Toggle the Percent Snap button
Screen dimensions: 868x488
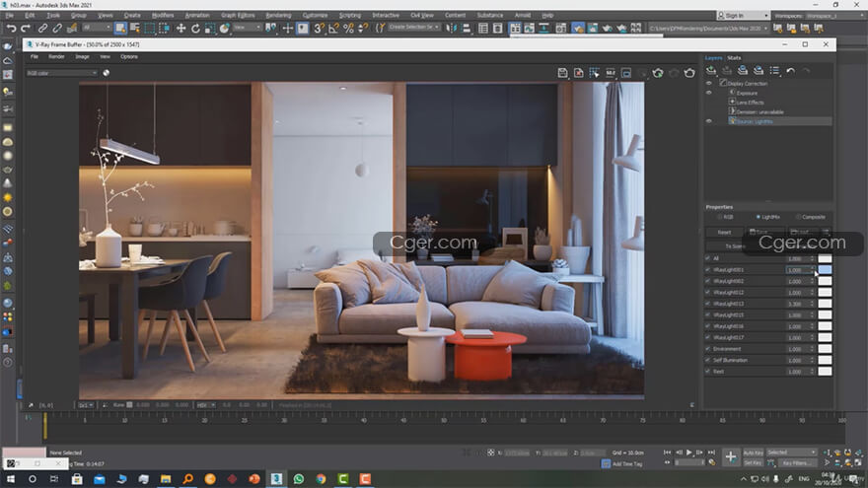(x=348, y=28)
